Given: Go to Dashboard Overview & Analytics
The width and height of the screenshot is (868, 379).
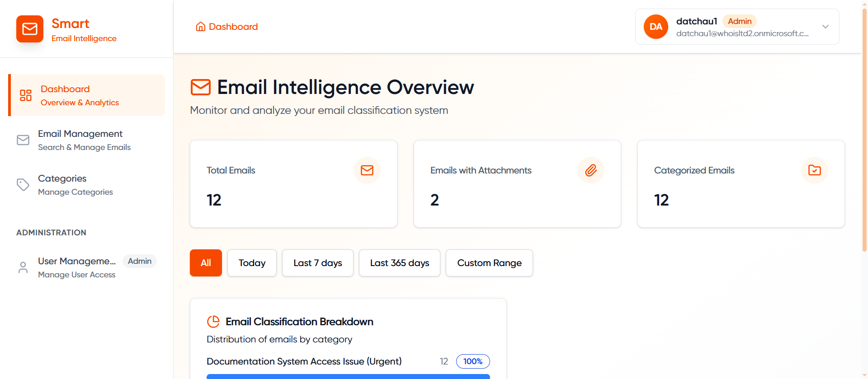Looking at the screenshot, I should pyautogui.click(x=80, y=95).
